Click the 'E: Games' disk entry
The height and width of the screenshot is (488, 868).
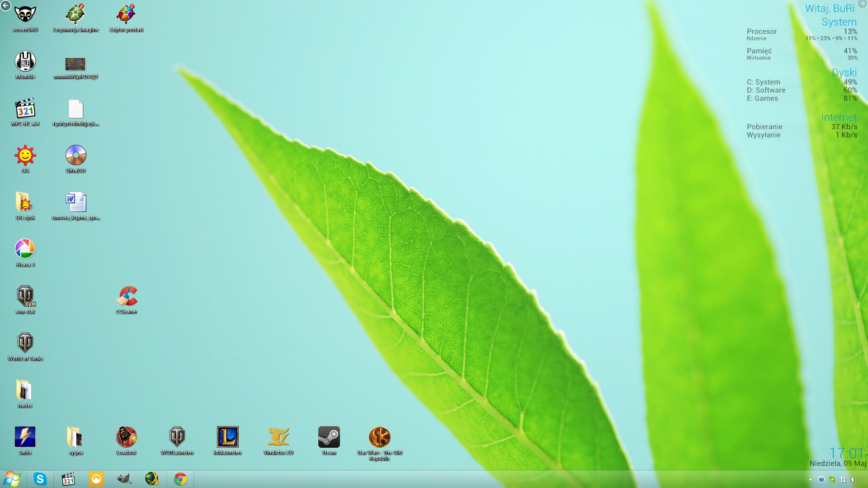(x=802, y=99)
